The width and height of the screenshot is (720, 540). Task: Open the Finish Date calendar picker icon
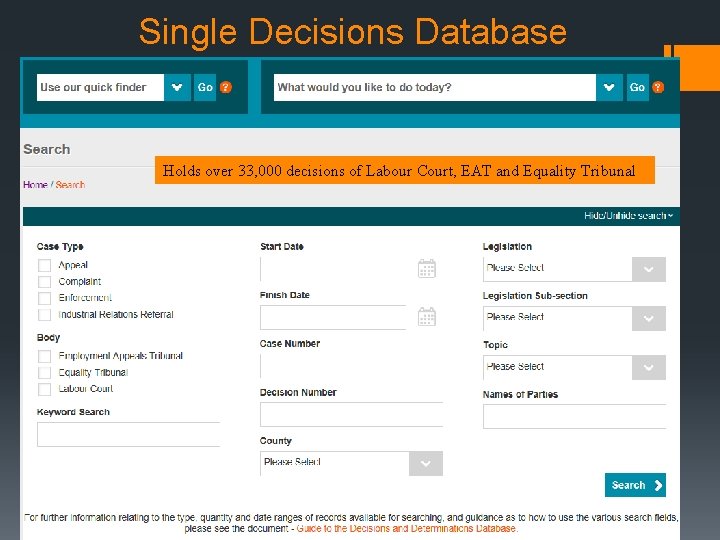tap(427, 317)
